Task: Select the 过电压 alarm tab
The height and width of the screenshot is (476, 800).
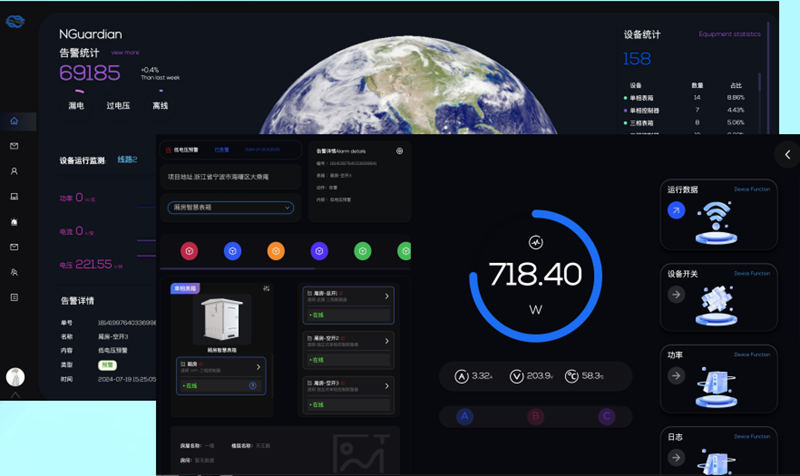Action: click(118, 105)
